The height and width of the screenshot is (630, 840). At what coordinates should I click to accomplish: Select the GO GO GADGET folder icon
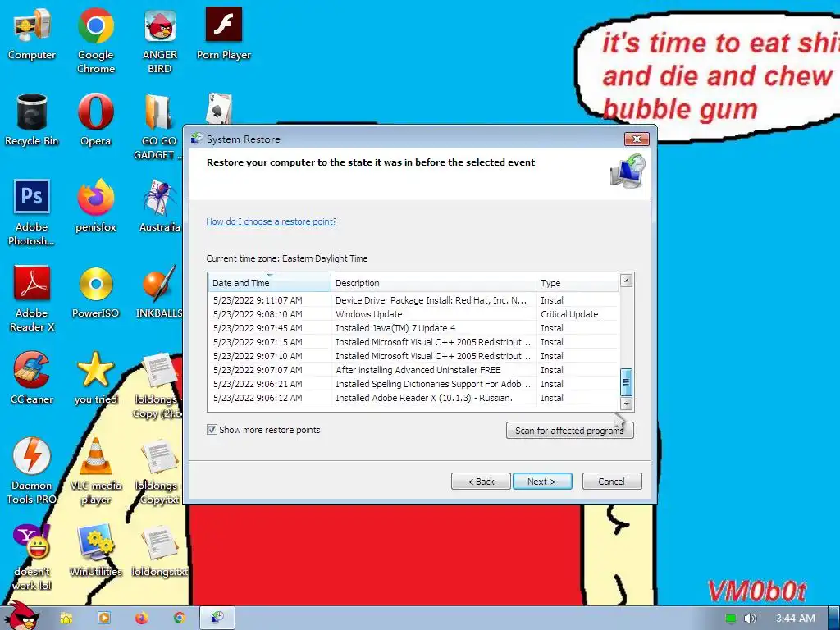(158, 127)
